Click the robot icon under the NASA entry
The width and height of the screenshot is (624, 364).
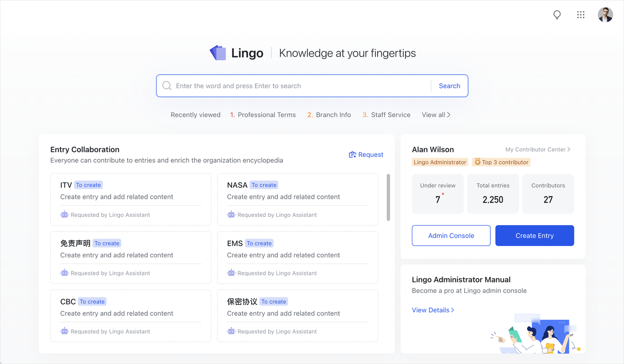point(231,214)
